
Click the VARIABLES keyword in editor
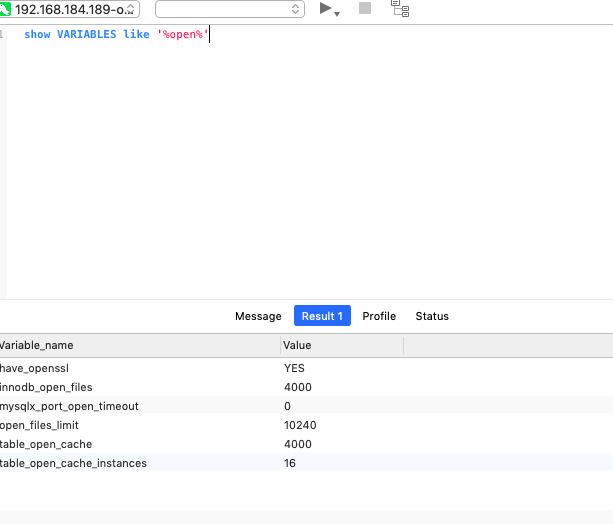[x=86, y=34]
